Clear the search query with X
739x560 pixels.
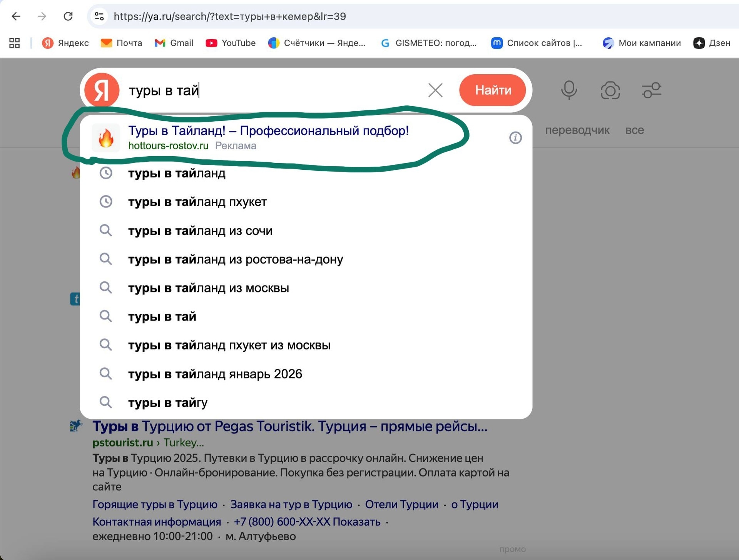pyautogui.click(x=435, y=90)
